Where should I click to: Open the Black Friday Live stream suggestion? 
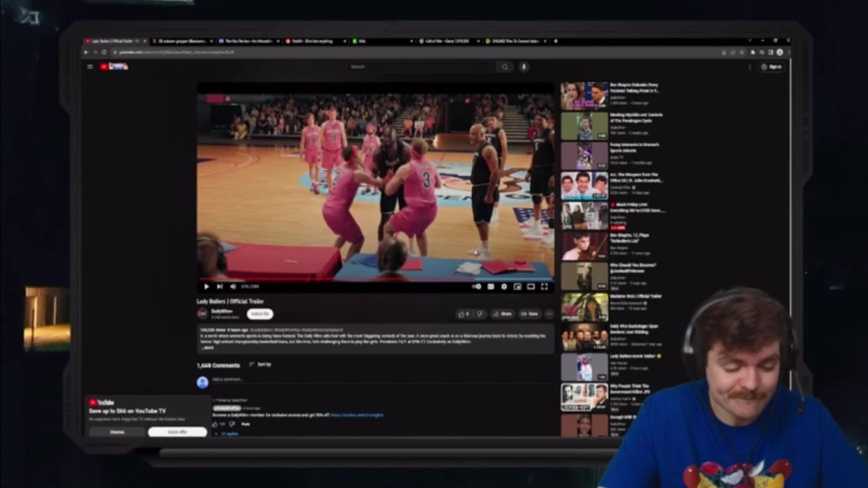584,216
